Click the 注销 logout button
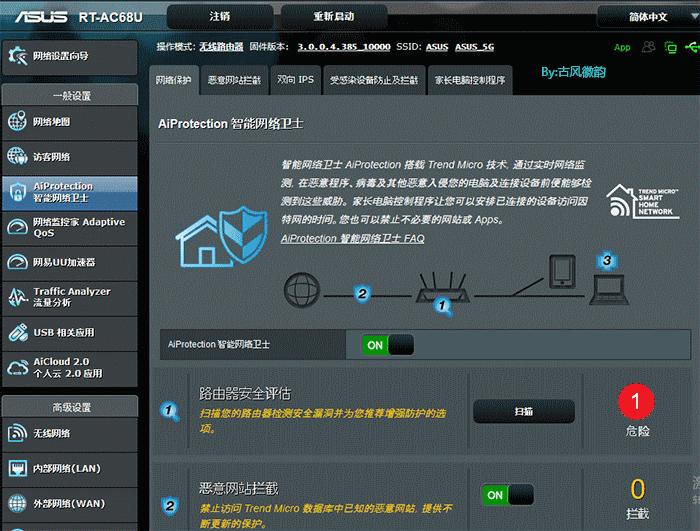 click(x=220, y=17)
